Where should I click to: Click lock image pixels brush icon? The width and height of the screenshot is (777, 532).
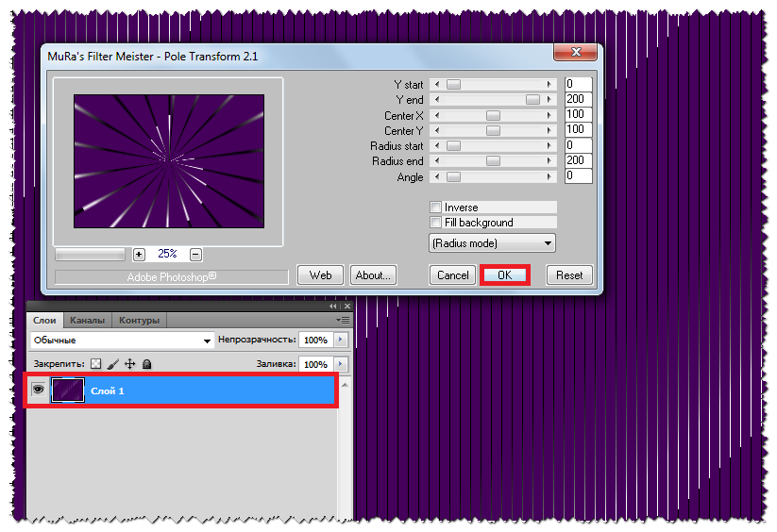113,364
